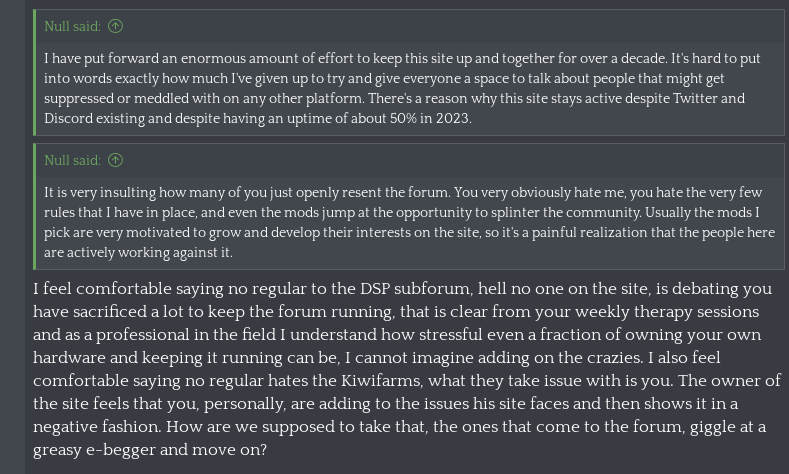Screen dimensions: 789x474
Task: Click the up-arrow icon in the first Null quote
Action: [x=115, y=26]
